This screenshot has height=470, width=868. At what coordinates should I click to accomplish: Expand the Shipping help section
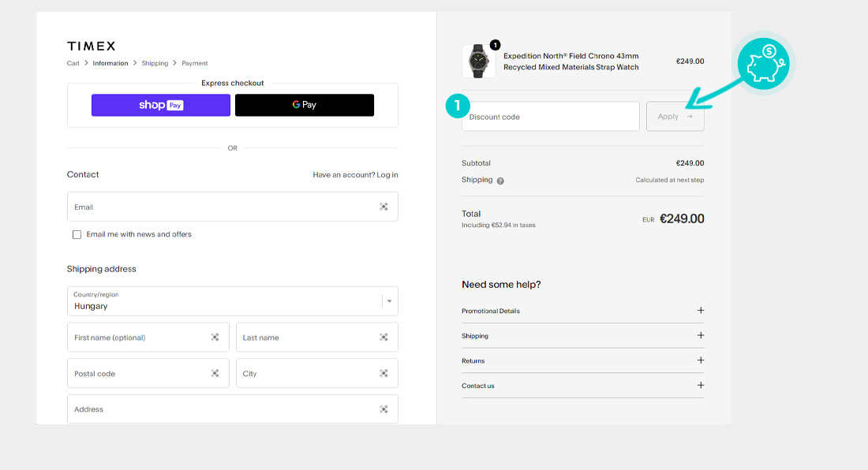click(x=700, y=336)
